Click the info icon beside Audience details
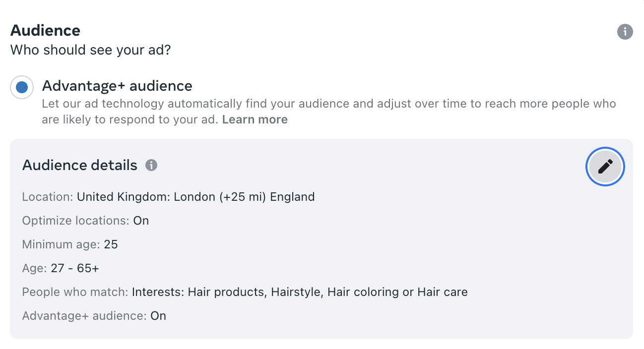644x349 pixels. (151, 165)
